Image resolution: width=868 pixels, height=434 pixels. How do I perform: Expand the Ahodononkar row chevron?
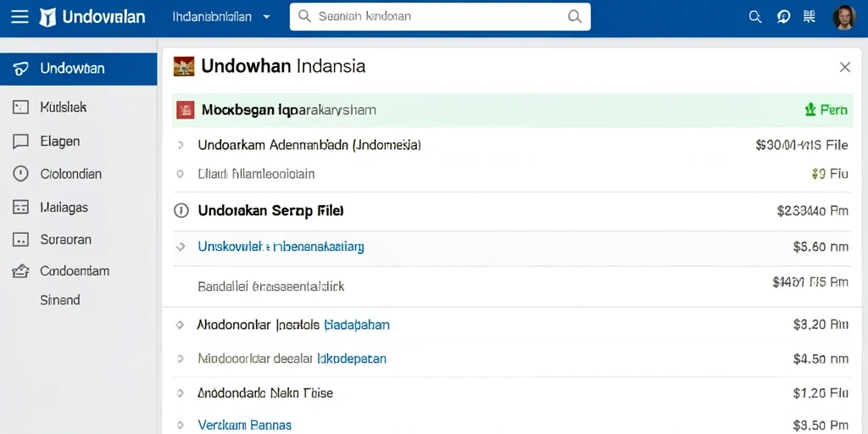[x=180, y=325]
